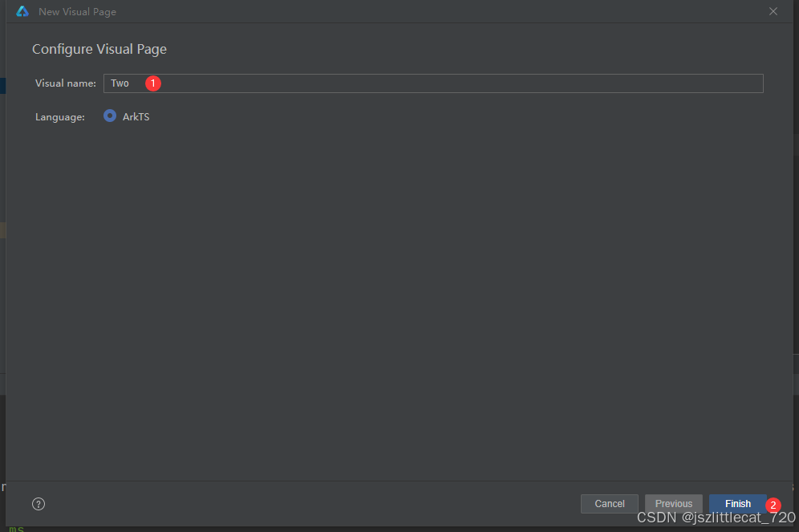Close the New Visual Page dialog
The height and width of the screenshot is (532, 799).
coord(773,12)
